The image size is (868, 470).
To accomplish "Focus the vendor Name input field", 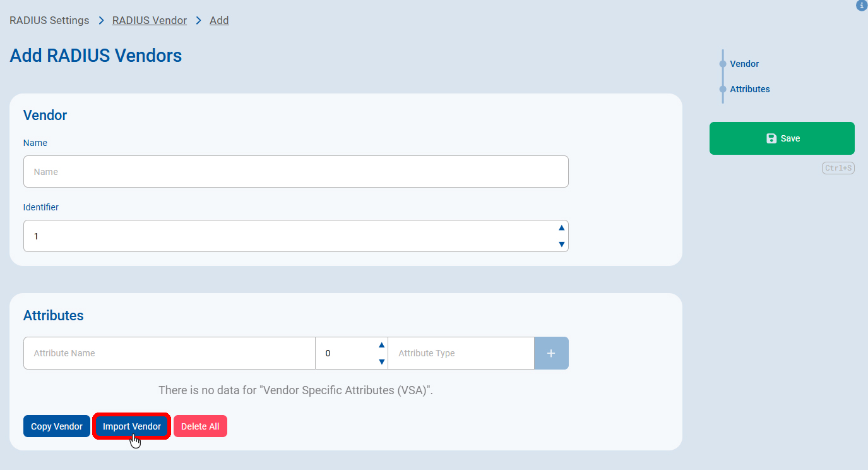I will [x=295, y=172].
